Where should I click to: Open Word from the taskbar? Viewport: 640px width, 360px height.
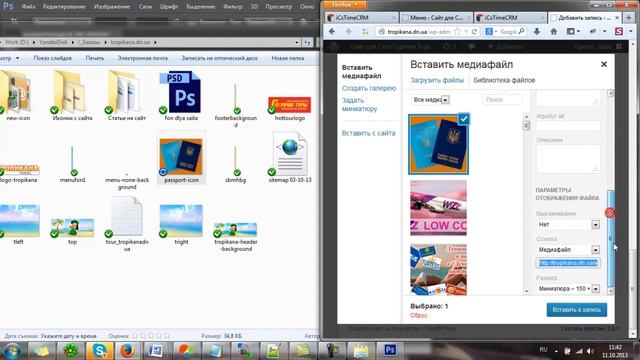pyautogui.click(x=156, y=351)
